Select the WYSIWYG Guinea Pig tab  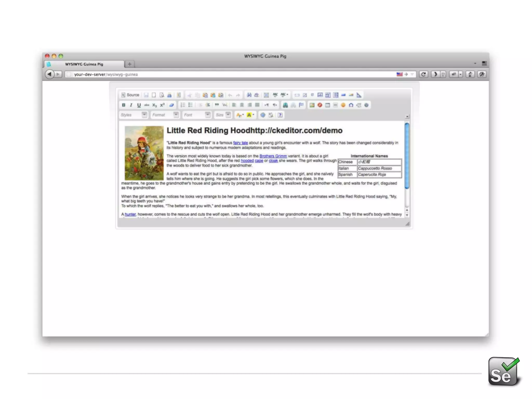pyautogui.click(x=84, y=64)
